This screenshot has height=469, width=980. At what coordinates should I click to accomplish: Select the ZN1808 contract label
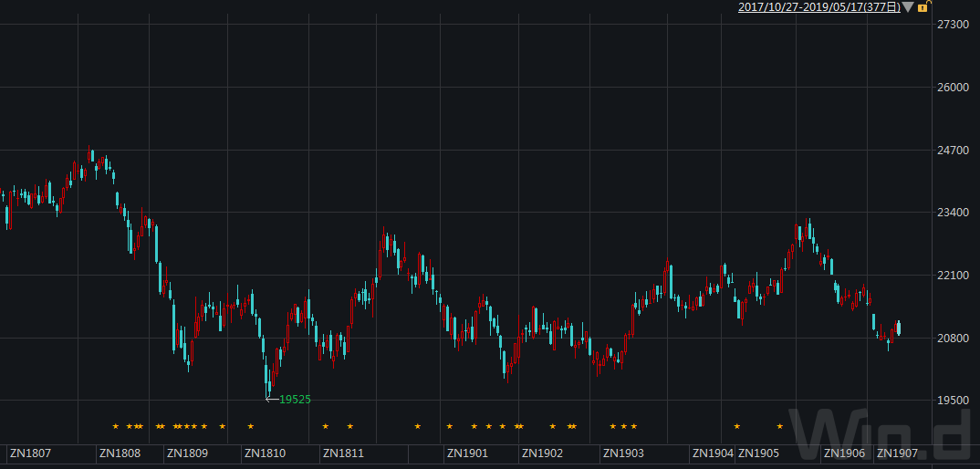point(120,453)
